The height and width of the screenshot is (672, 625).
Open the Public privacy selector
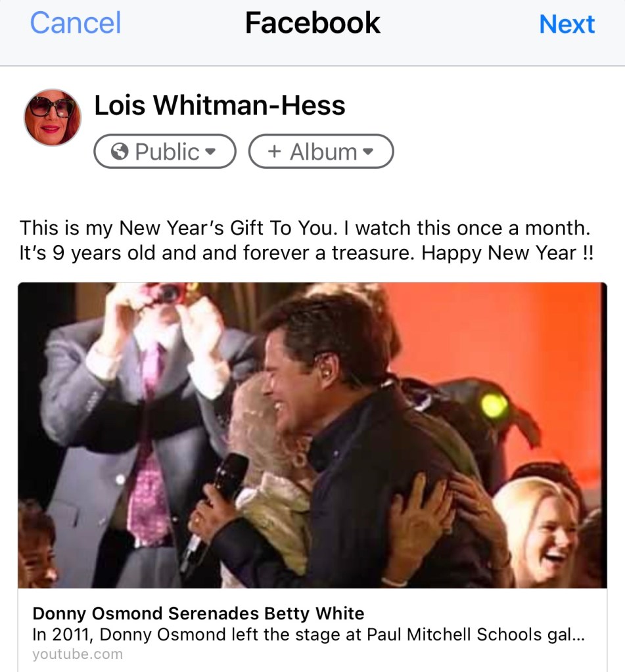(164, 151)
